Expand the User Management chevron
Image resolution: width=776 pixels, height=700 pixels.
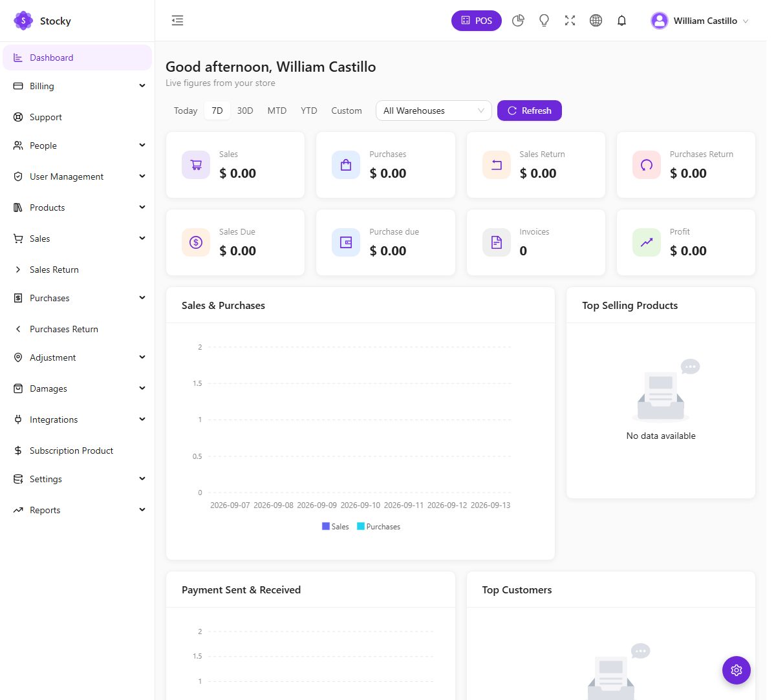(x=142, y=176)
